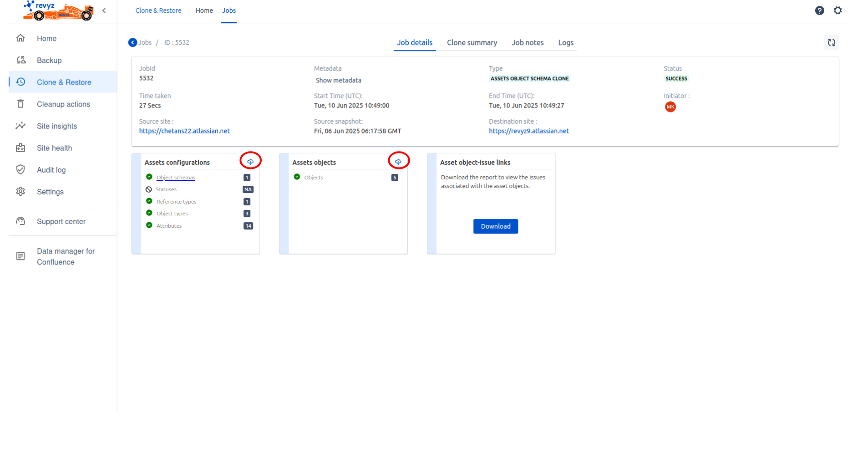The image size is (868, 474).
Task: Download Assets objects via cloud icon
Action: point(398,162)
